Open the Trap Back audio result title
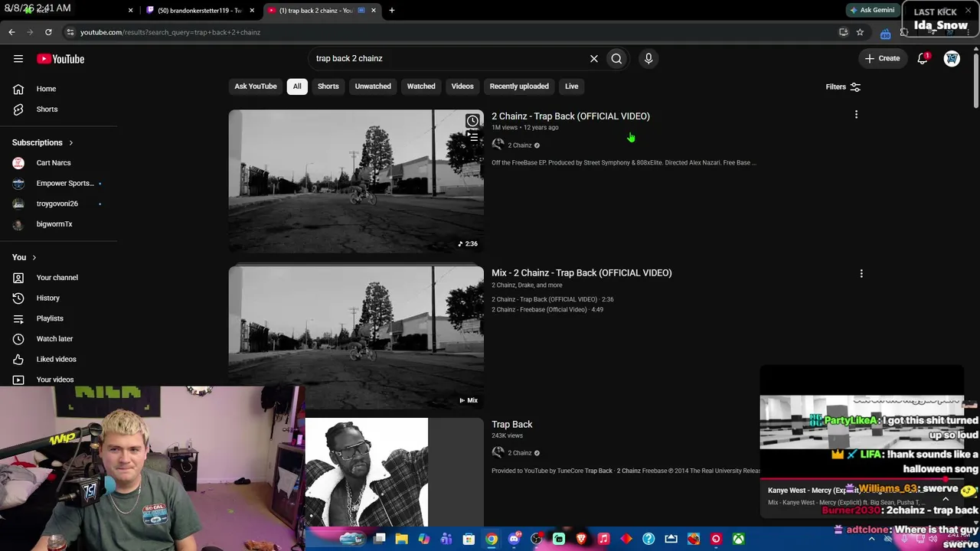The image size is (980, 551). (512, 425)
